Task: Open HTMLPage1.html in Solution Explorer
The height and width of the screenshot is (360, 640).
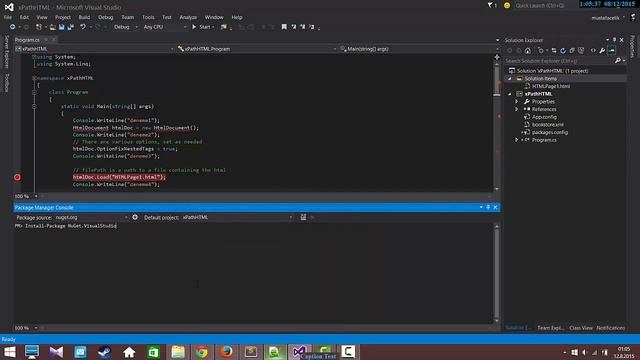Action: (x=551, y=86)
